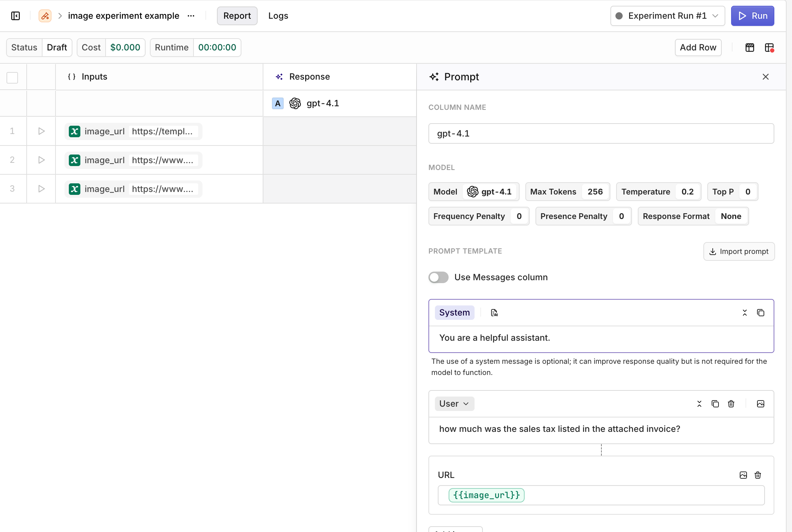Click the Column Name input field
This screenshot has width=792, height=532.
click(601, 134)
